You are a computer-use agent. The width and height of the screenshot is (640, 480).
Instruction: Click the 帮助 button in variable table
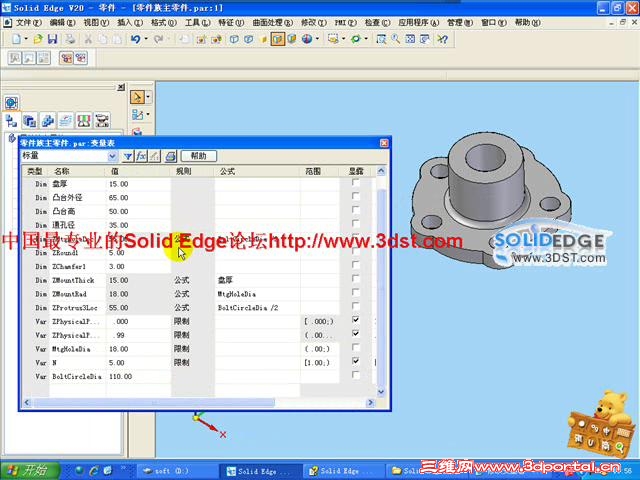(x=198, y=156)
